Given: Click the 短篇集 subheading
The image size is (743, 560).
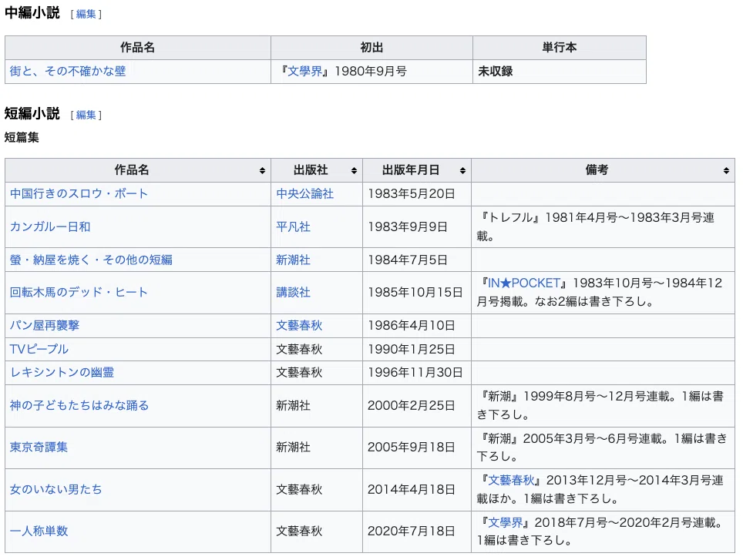Looking at the screenshot, I should click(x=22, y=138).
